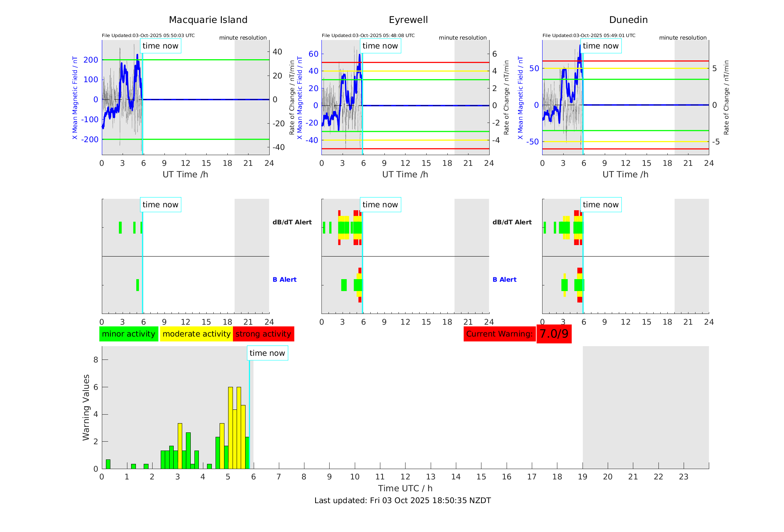This screenshot has width=784, height=532.
Task: Click the green minor activity legend box
Action: click(x=129, y=334)
